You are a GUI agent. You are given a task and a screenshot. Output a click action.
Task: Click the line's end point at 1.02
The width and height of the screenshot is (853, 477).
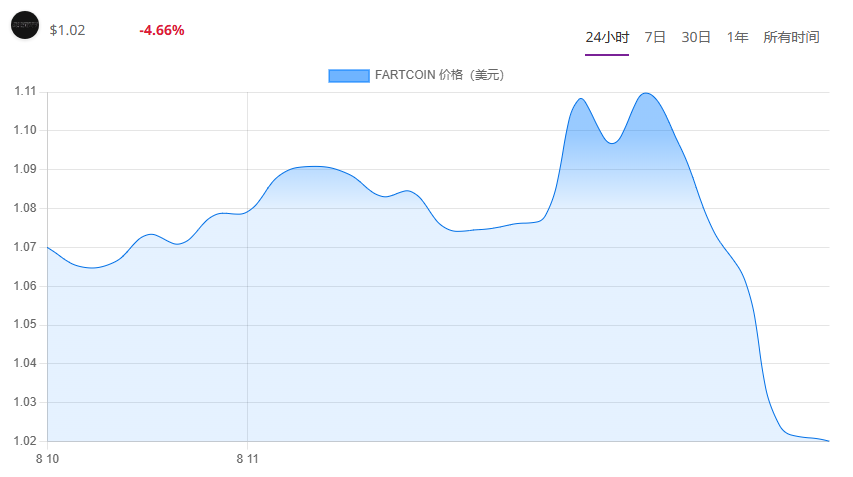829,441
